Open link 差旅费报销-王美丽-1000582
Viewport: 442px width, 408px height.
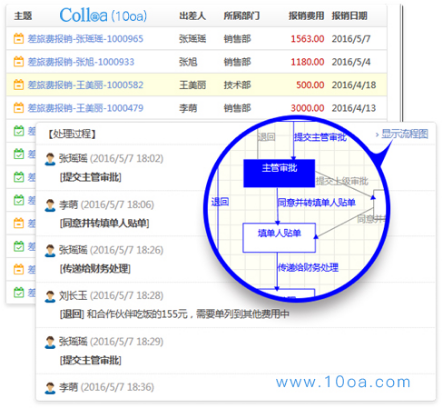(85, 85)
